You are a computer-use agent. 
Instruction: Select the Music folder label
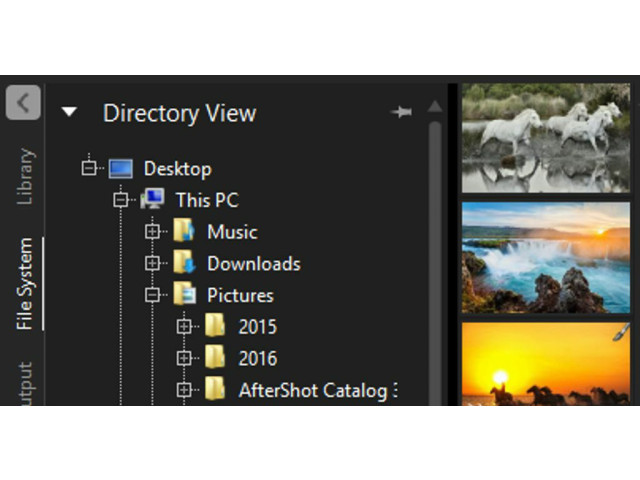click(x=232, y=232)
